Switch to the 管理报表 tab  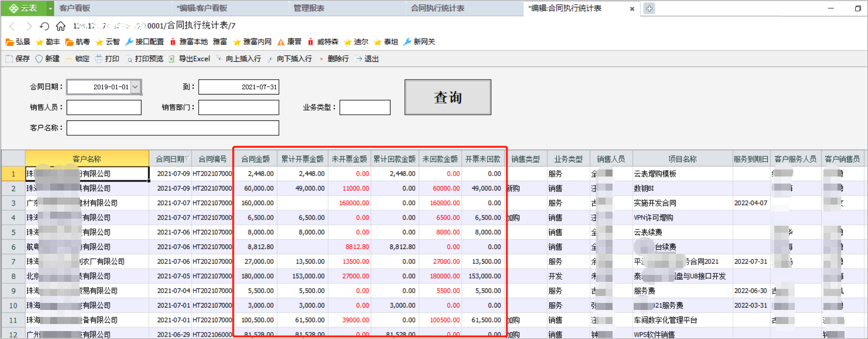tap(347, 8)
